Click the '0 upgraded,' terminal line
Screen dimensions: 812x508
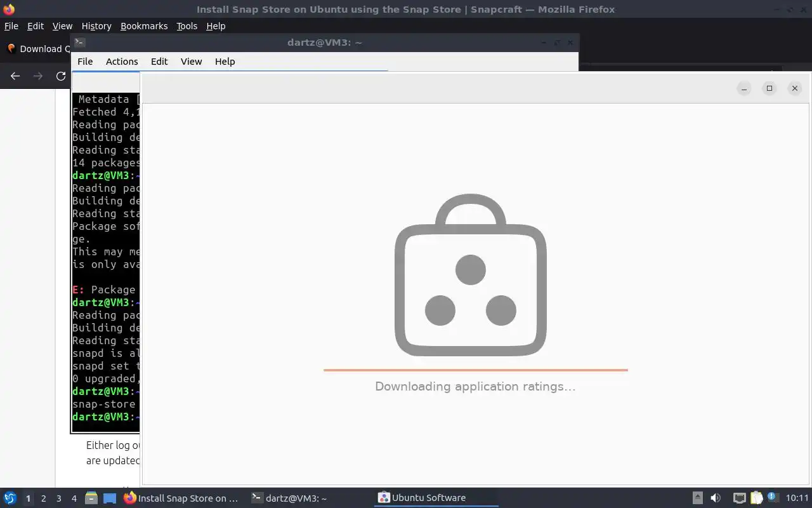pos(105,378)
